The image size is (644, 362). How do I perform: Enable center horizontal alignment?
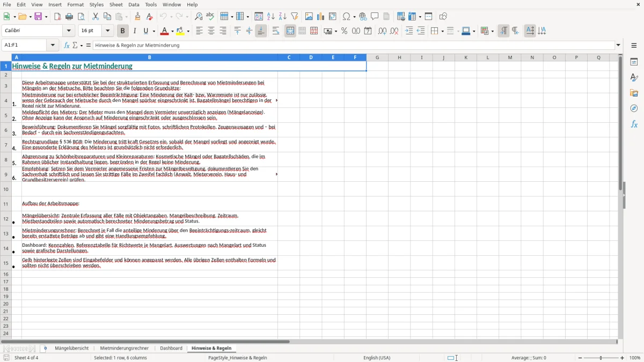click(211, 31)
